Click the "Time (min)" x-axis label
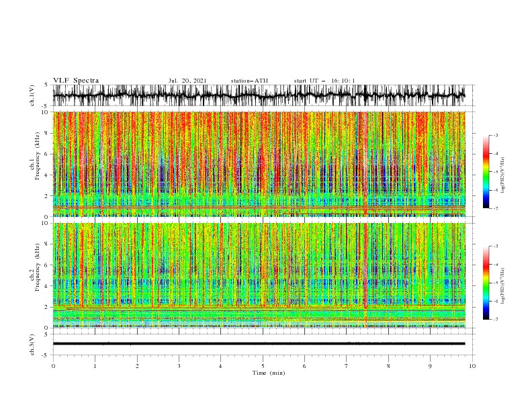Screen dimensions: 532x411 coord(269,373)
